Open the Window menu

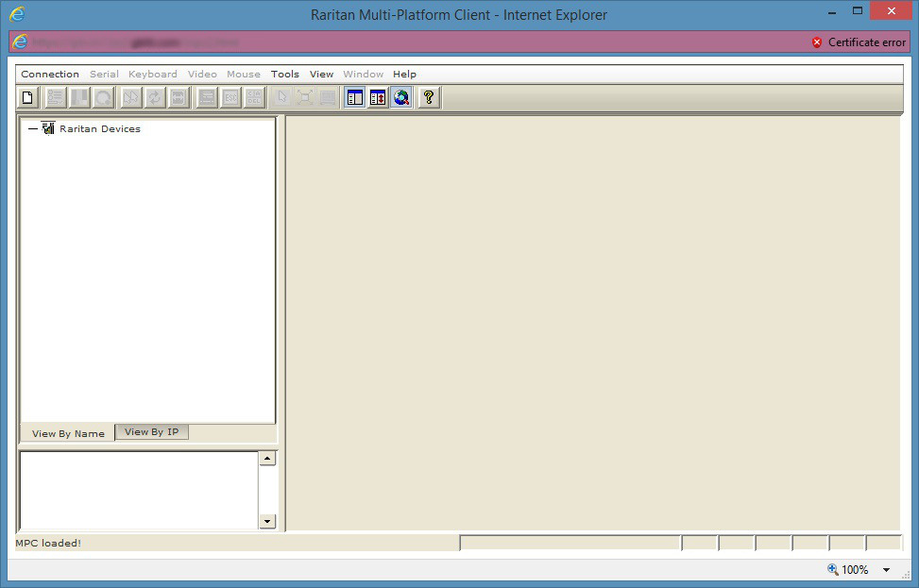364,74
